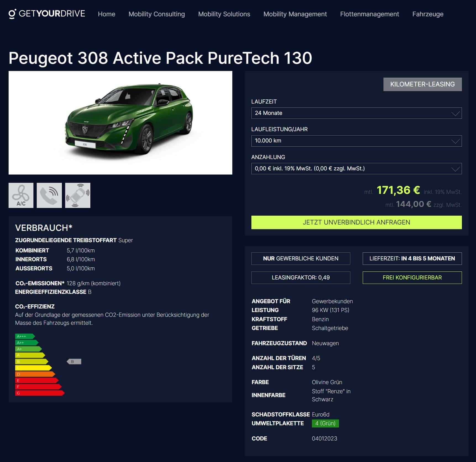Click the 128 g/km (kombiniert) emissions value

[x=94, y=283]
